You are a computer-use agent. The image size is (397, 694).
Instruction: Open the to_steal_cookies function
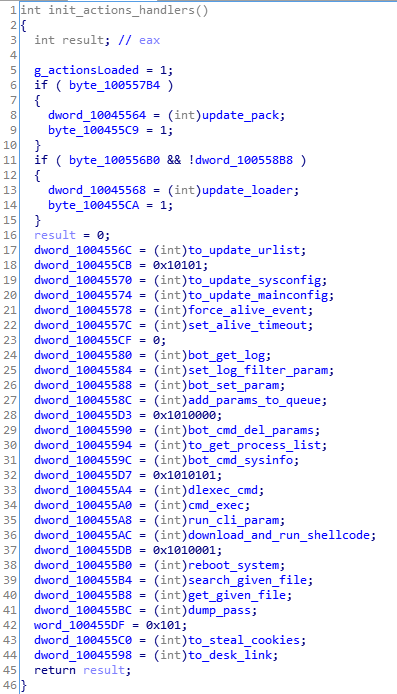[244, 640]
